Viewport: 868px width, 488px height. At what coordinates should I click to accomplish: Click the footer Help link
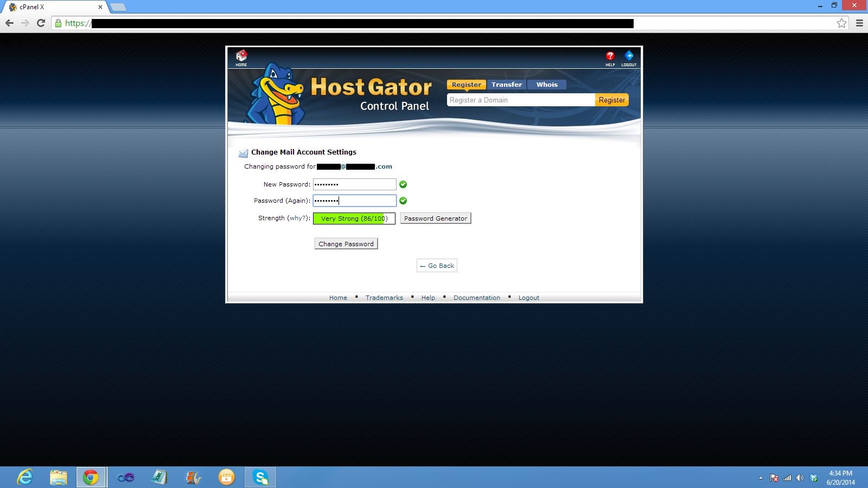[428, 298]
